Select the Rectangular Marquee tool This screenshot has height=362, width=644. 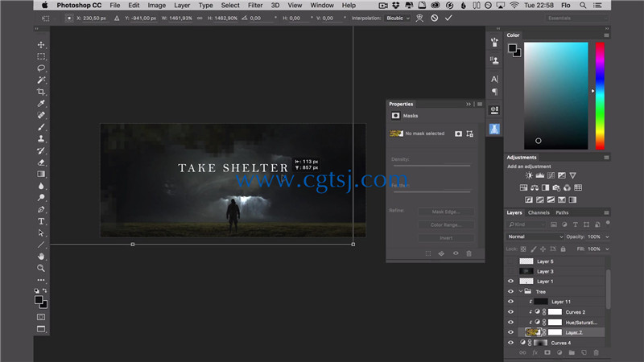41,56
